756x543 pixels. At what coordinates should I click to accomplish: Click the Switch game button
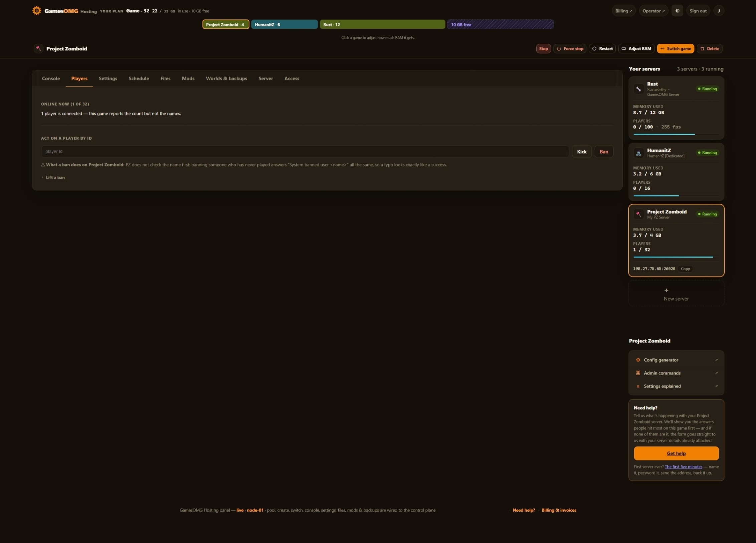coord(676,48)
